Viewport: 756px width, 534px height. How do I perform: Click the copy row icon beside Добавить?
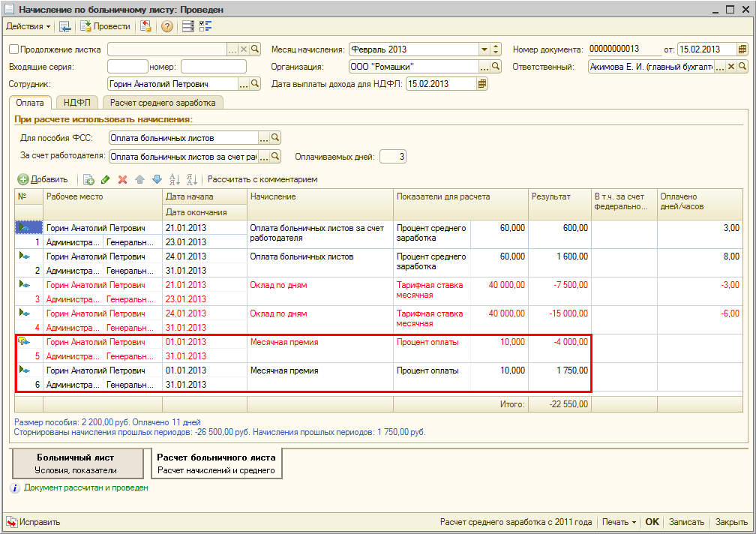[88, 180]
